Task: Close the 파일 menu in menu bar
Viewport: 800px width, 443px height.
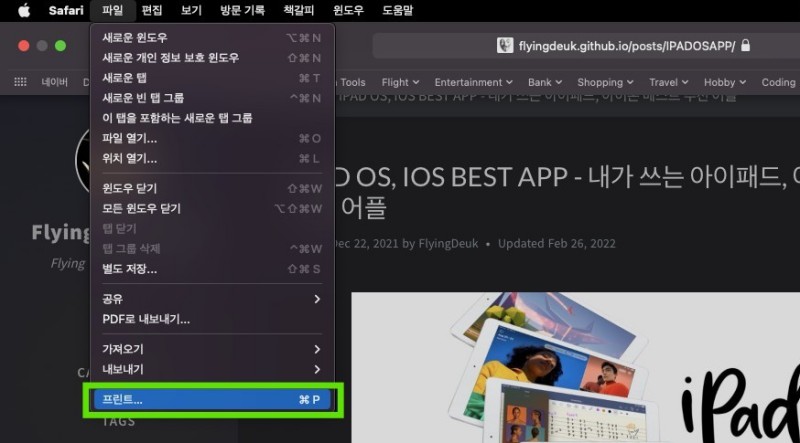Action: tap(112, 10)
